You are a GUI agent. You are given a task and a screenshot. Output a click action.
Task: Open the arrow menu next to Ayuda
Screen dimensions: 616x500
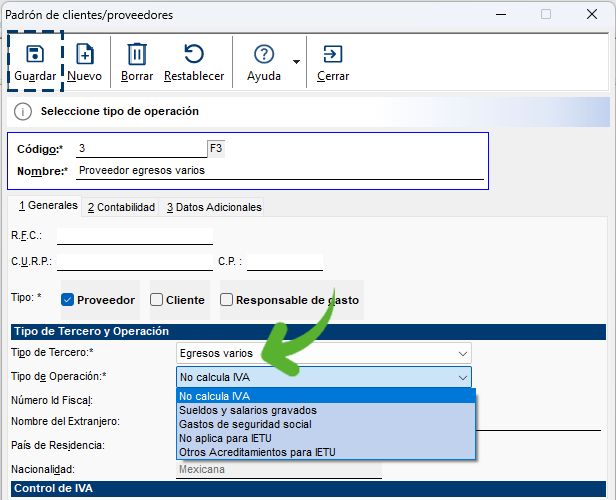[297, 62]
